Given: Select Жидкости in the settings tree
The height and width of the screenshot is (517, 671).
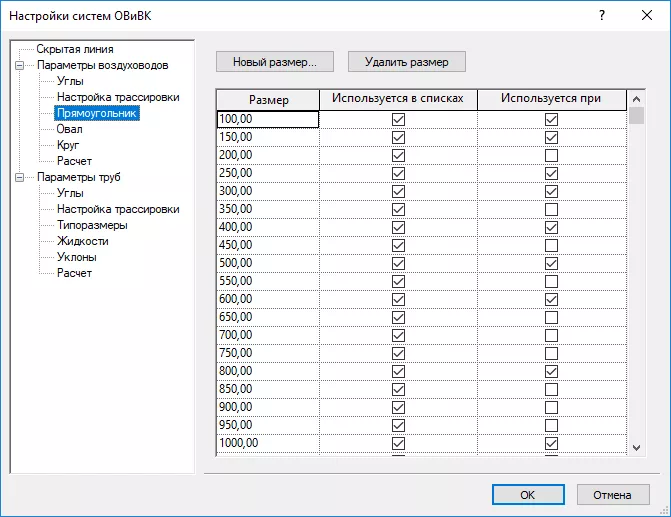Looking at the screenshot, I should 83,241.
